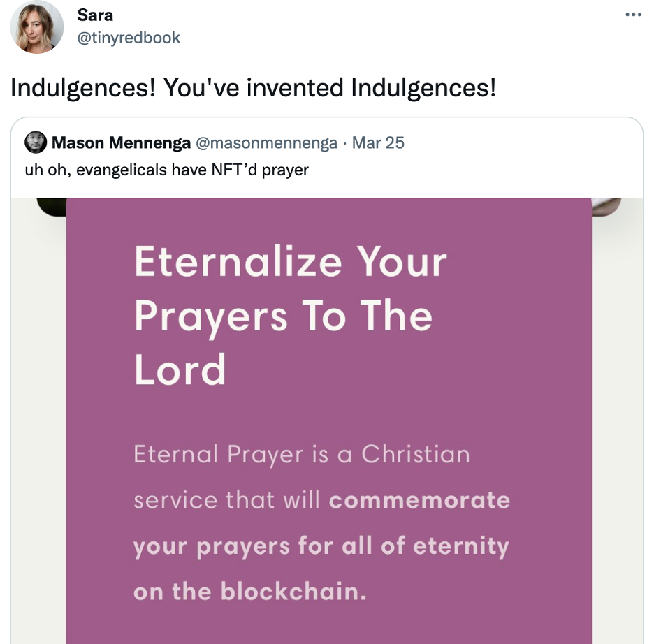
Task: Click Mason Mennenga's small avatar
Action: [x=36, y=143]
